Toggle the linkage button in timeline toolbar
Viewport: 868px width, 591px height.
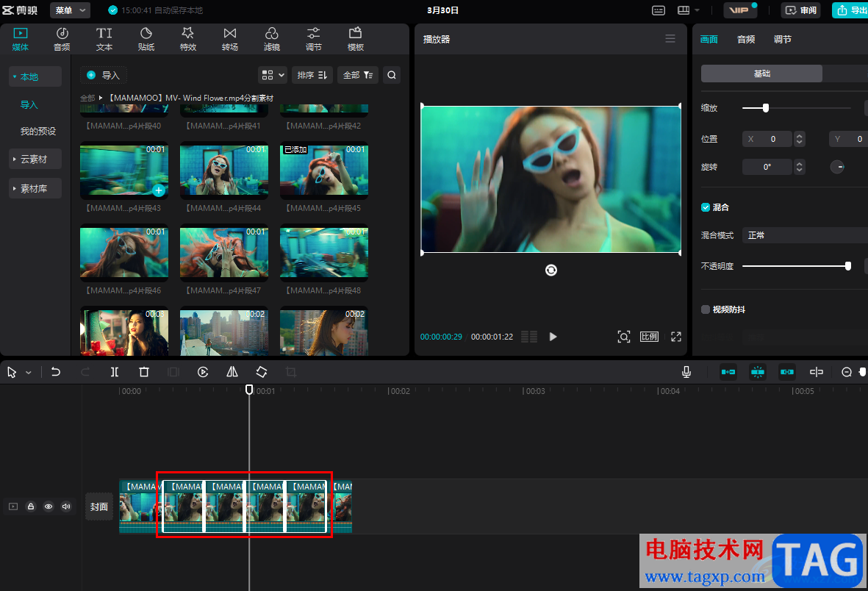click(787, 372)
